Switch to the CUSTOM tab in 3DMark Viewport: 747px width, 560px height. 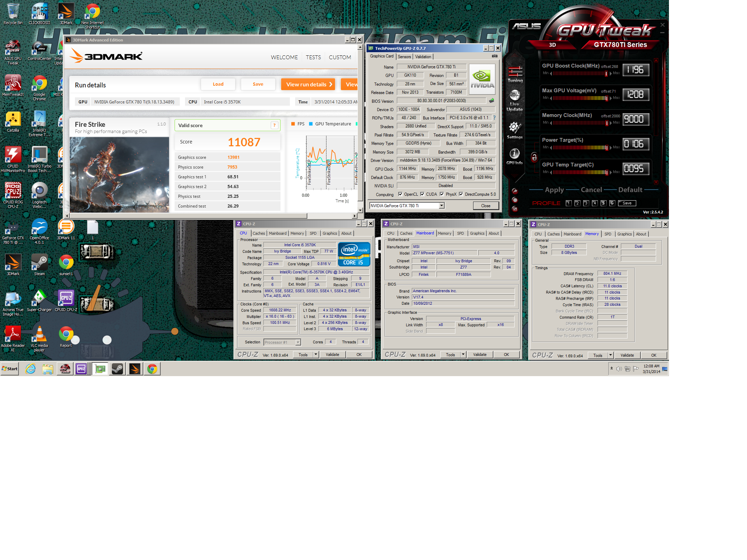tap(340, 57)
